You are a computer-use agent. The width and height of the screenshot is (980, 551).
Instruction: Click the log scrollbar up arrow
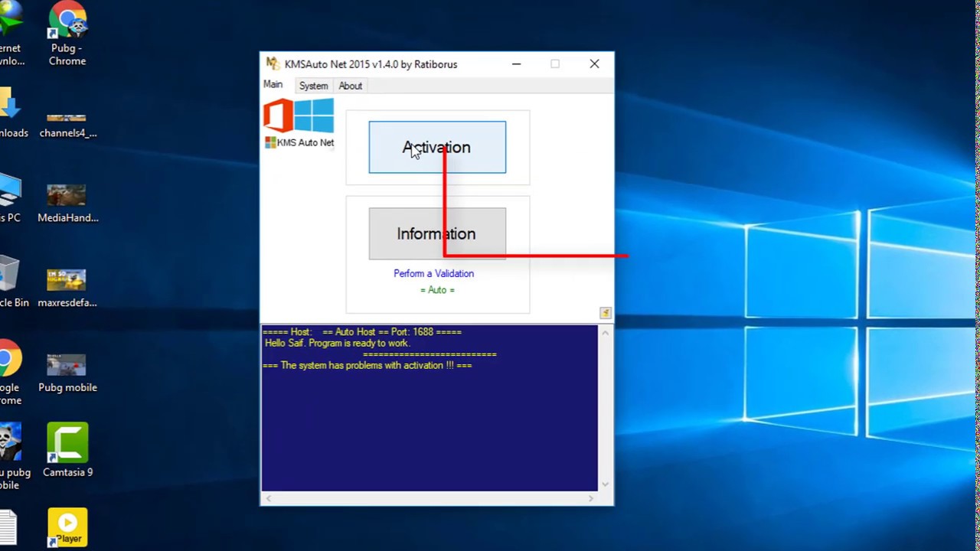pos(605,332)
